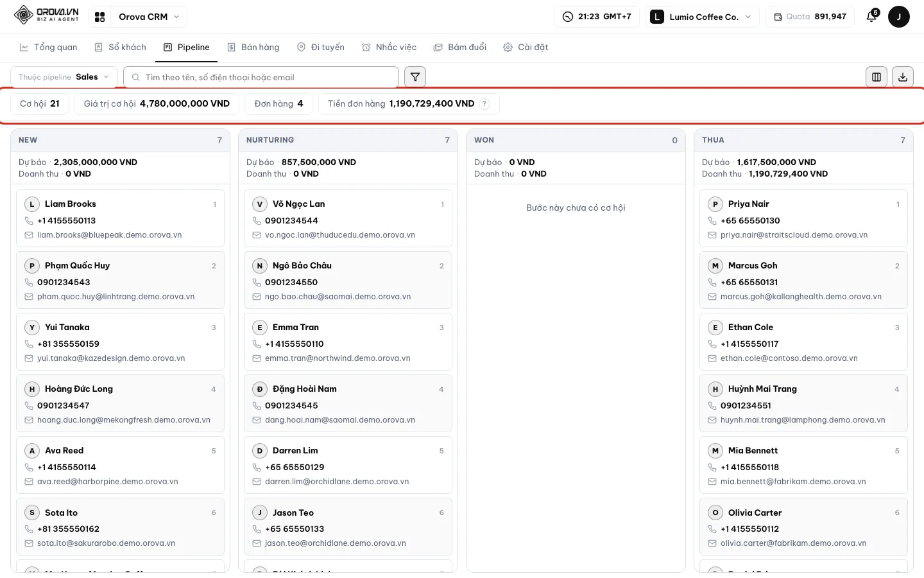Open the Thuộc pipeline Sales dropdown
Viewport: 924px width, 578px height.
point(64,77)
